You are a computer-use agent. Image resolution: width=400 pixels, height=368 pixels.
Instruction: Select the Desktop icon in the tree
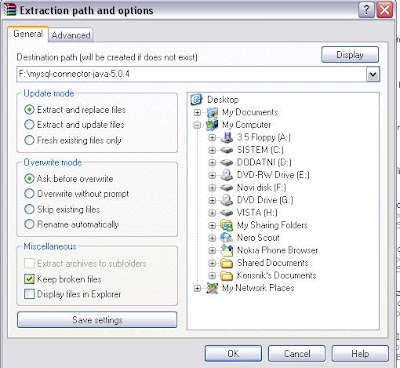pyautogui.click(x=197, y=99)
